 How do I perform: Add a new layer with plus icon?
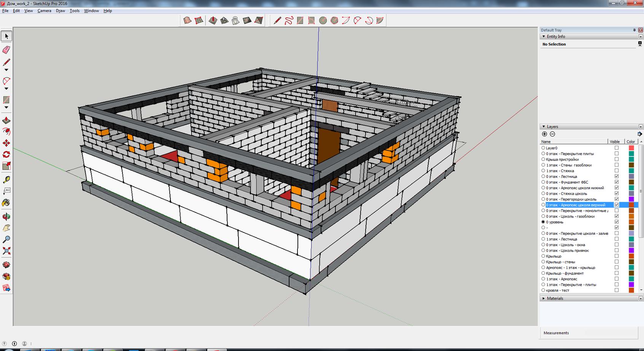click(x=544, y=134)
